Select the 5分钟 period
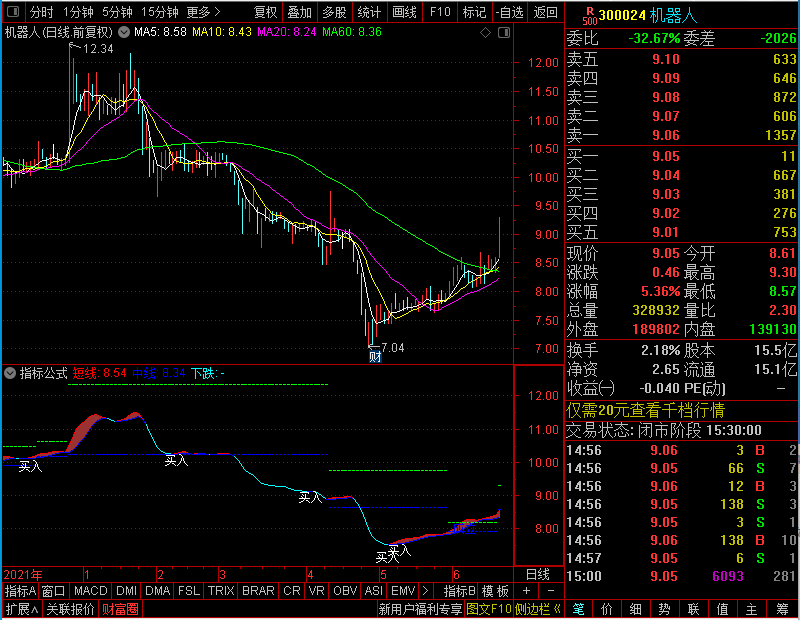This screenshot has width=800, height=620. point(117,12)
